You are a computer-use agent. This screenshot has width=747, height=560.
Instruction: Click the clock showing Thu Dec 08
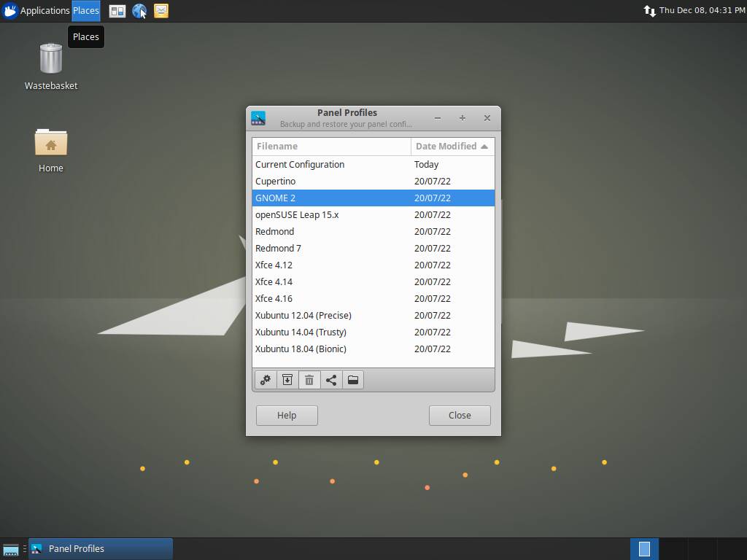(703, 10)
